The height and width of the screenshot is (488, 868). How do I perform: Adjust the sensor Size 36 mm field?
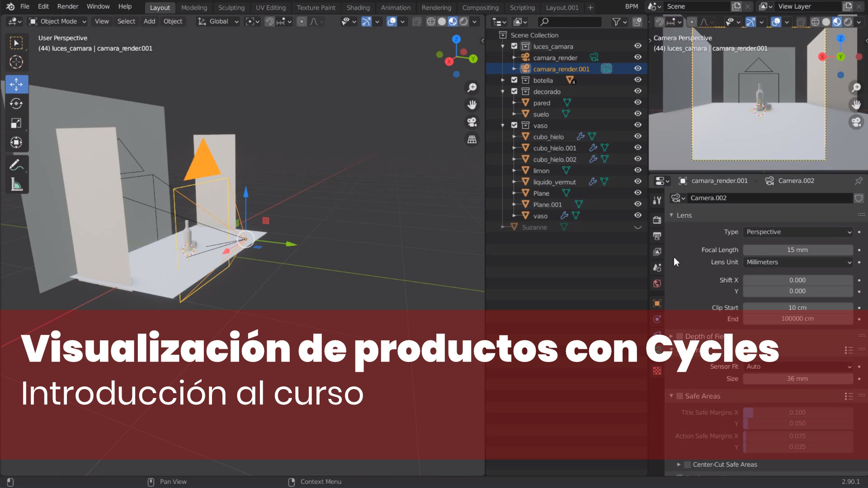click(798, 379)
